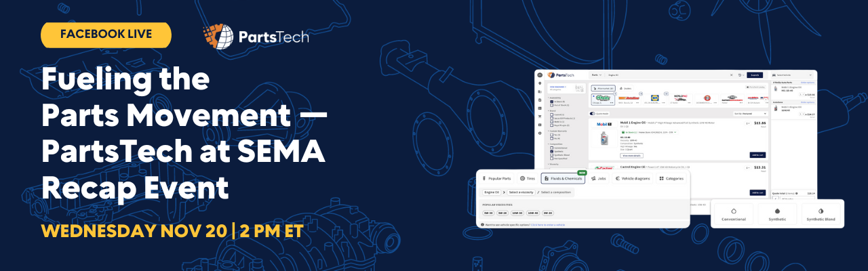
Task: Check the Mobil 1 brand checkbox
Action: coord(551,122)
